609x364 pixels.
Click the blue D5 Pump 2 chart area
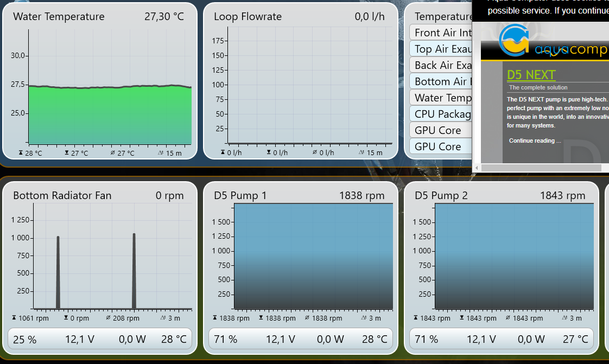coord(514,256)
